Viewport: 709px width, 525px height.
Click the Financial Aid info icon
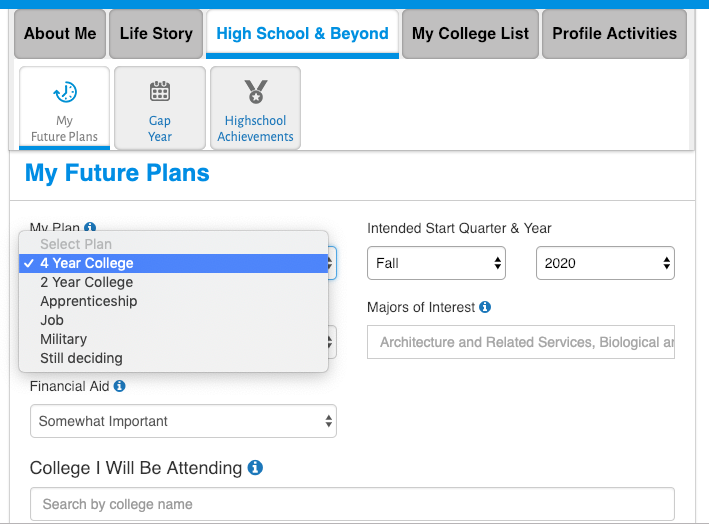click(x=119, y=386)
